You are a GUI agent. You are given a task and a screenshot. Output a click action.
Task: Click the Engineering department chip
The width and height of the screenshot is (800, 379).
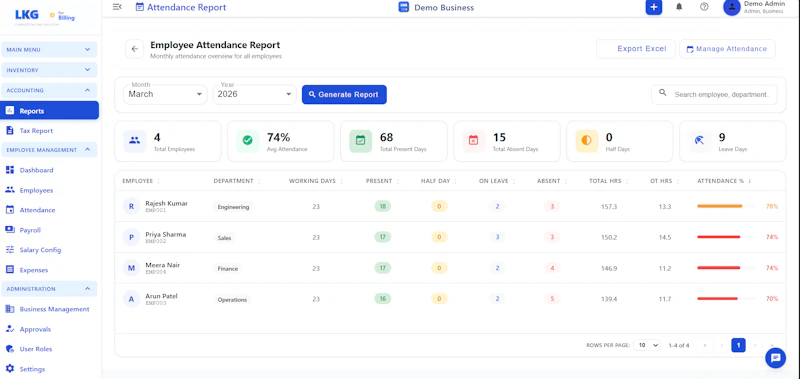[x=233, y=207]
